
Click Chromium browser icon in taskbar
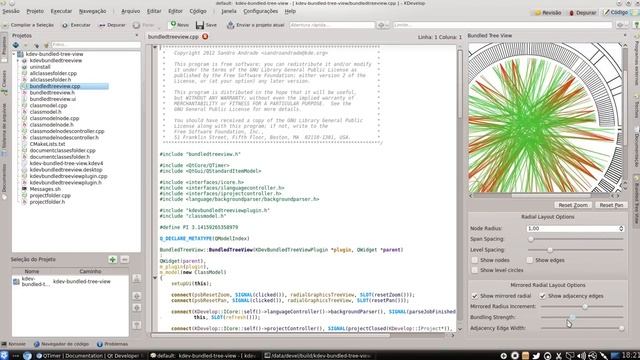coord(27,356)
